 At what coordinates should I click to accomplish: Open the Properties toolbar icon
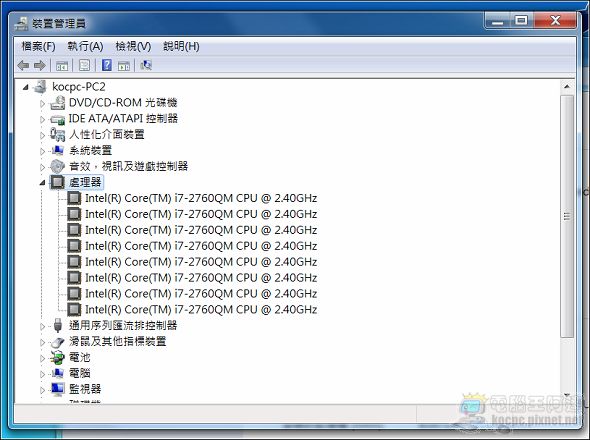pos(84,65)
